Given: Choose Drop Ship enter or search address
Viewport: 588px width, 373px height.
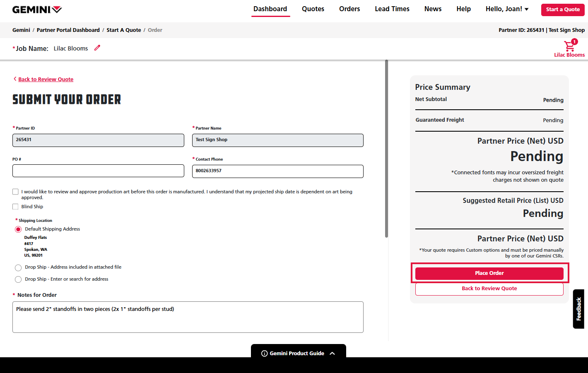Looking at the screenshot, I should 18,279.
